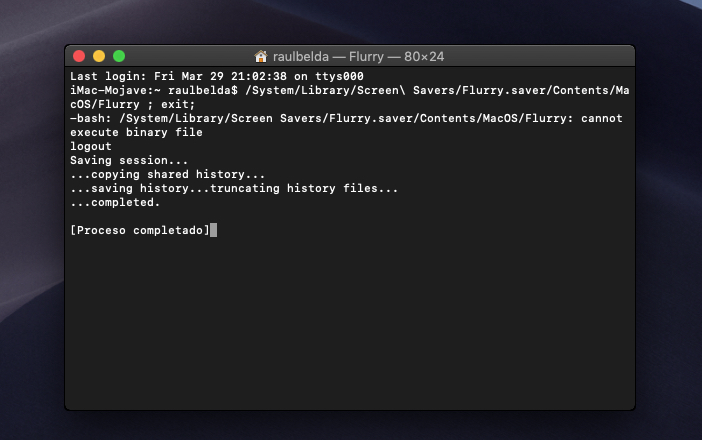Click the 'Saving session...' line
The height and width of the screenshot is (440, 702).
point(129,160)
